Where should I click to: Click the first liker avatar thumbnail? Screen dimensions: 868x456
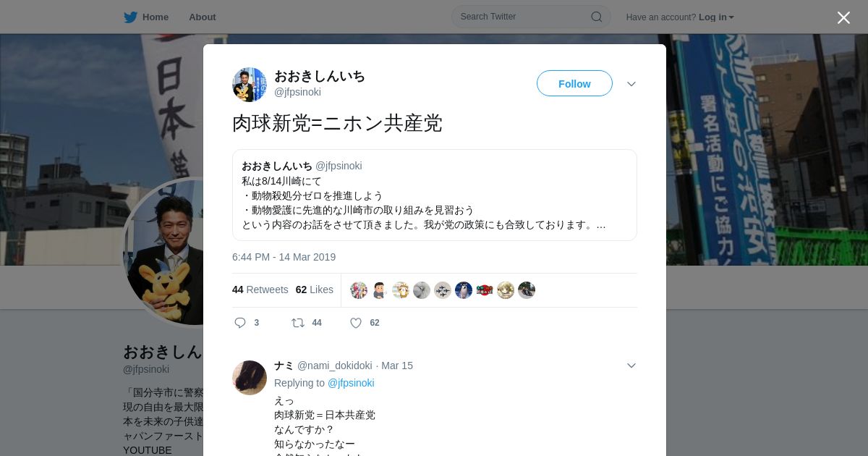[359, 290]
